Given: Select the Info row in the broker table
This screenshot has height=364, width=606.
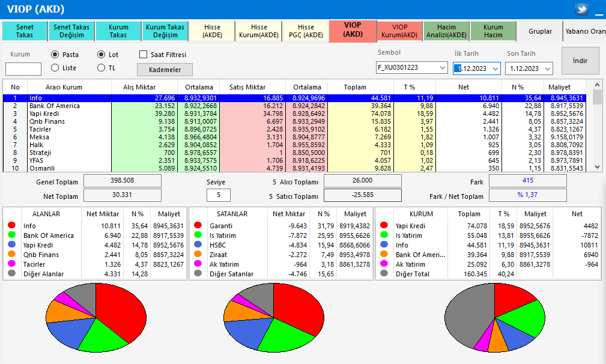Looking at the screenshot, I should (294, 98).
